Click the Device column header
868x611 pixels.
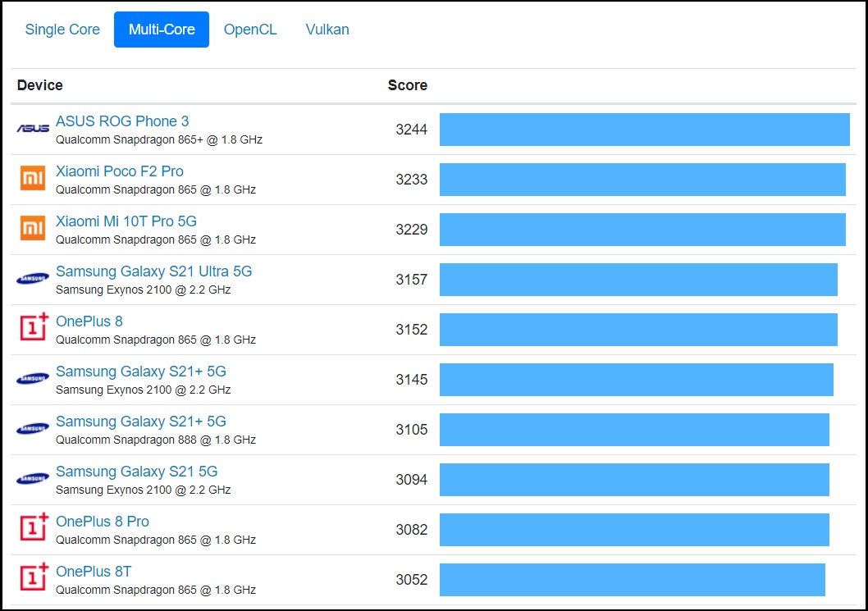click(40, 85)
